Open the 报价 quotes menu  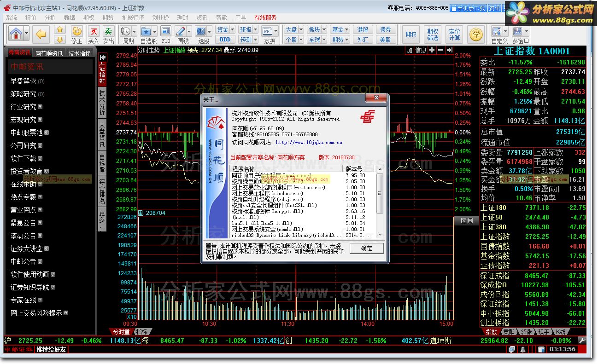click(31, 17)
